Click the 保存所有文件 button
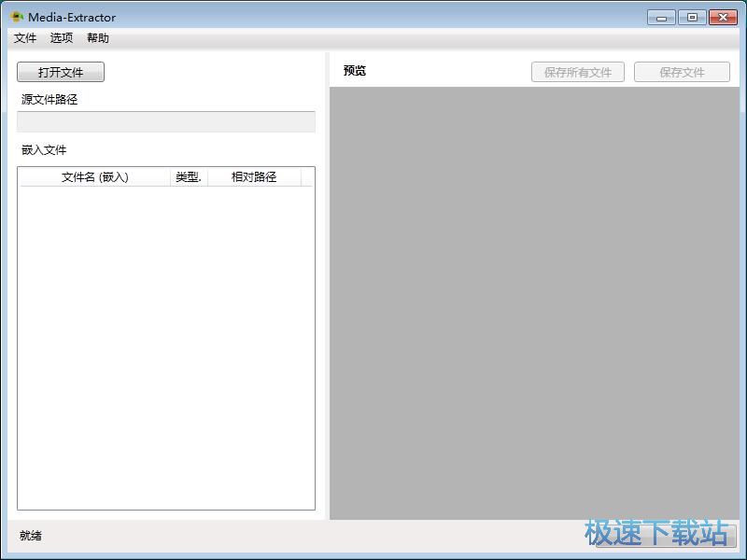This screenshot has height=560, width=747. coord(578,72)
